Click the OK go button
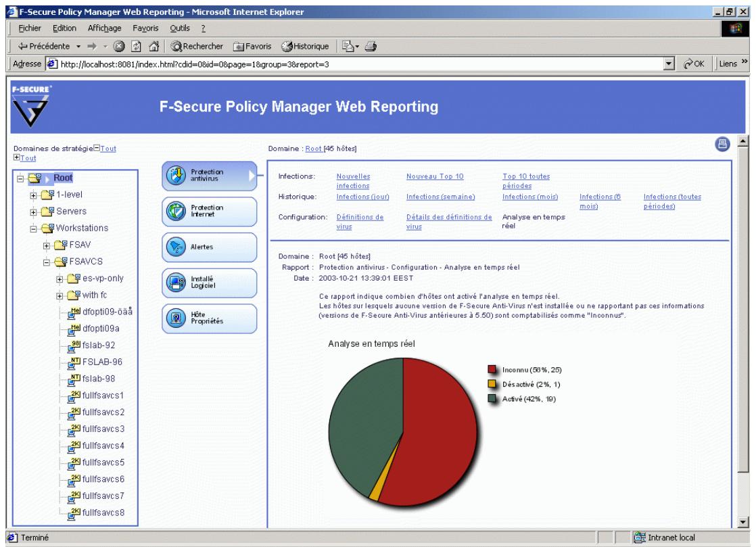Viewport: 756px width, 547px height. point(694,64)
